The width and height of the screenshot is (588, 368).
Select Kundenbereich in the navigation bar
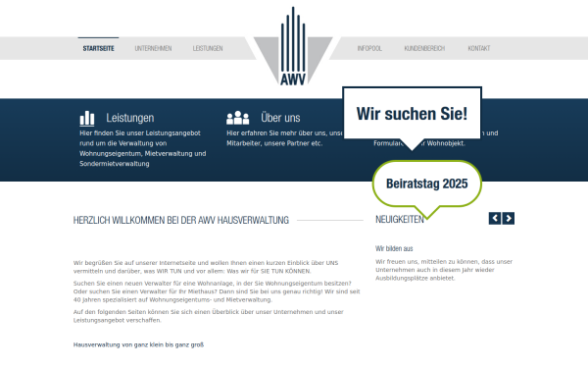point(424,48)
